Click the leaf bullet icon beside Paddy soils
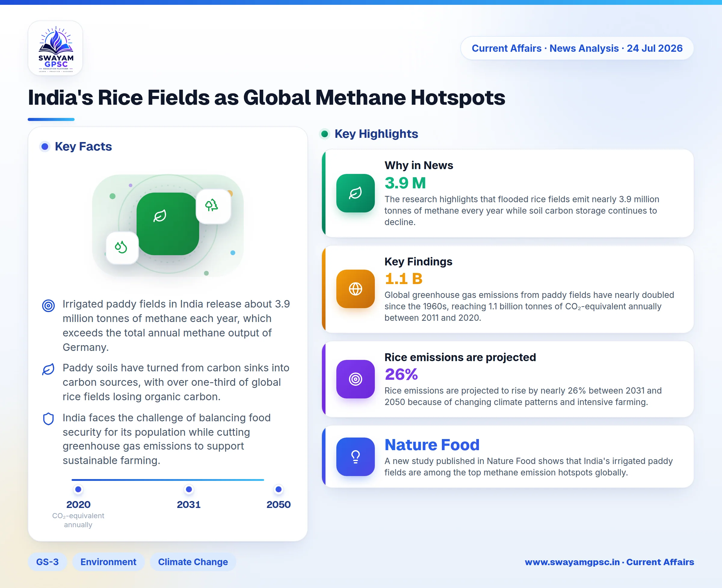Viewport: 722px width, 588px height. click(x=48, y=369)
